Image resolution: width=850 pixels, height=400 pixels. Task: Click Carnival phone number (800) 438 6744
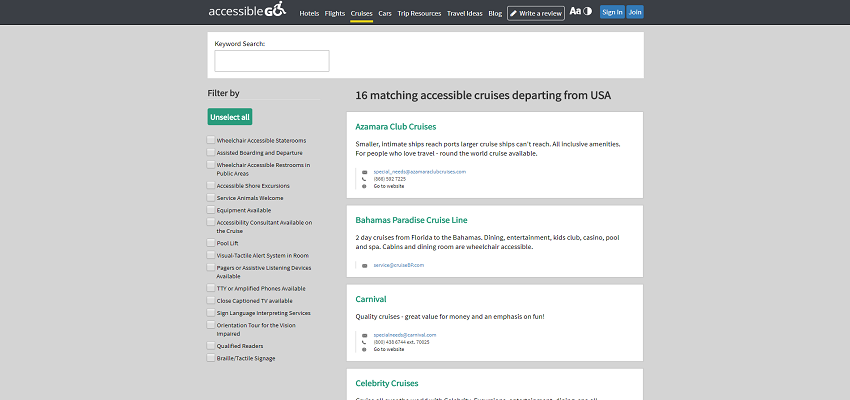click(x=401, y=342)
